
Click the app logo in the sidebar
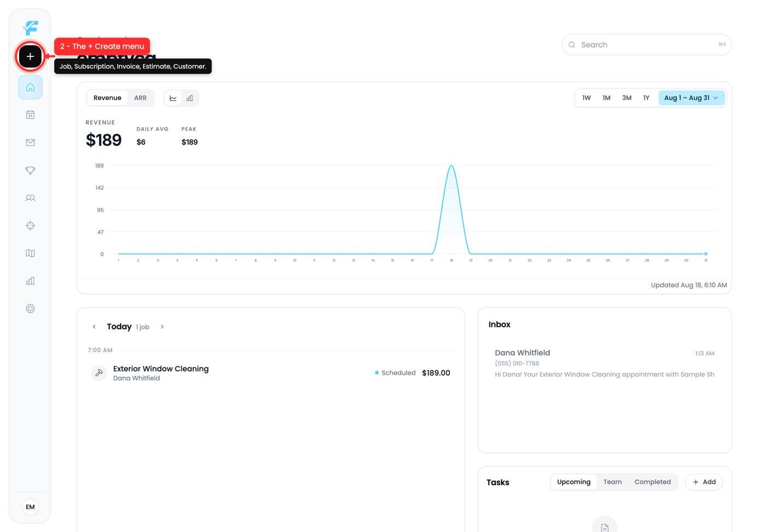31,27
